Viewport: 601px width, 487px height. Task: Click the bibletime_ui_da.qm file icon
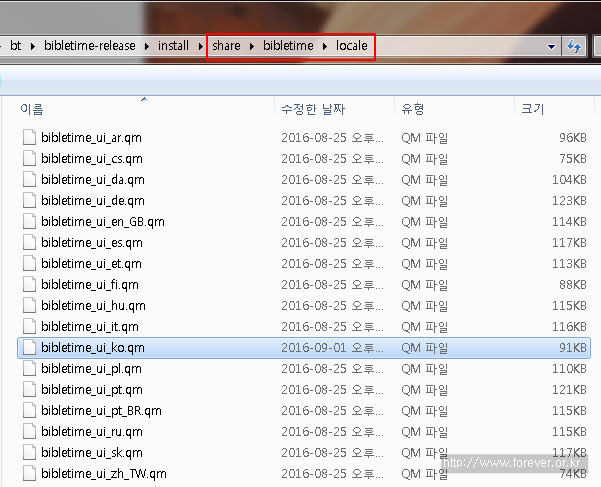[30, 179]
